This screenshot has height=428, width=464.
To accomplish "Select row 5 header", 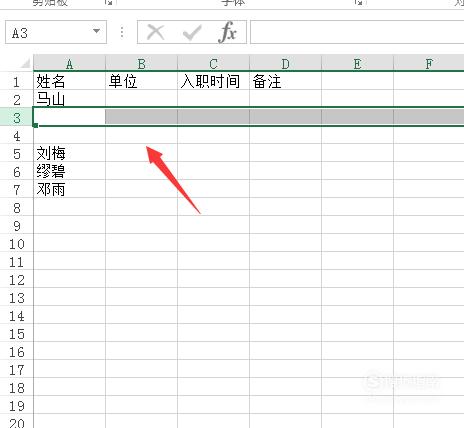I will 17,154.
